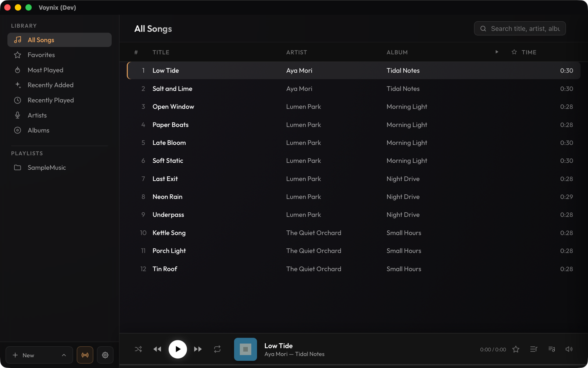Open the SampleMusic playlist
The image size is (588, 368).
coord(60,167)
